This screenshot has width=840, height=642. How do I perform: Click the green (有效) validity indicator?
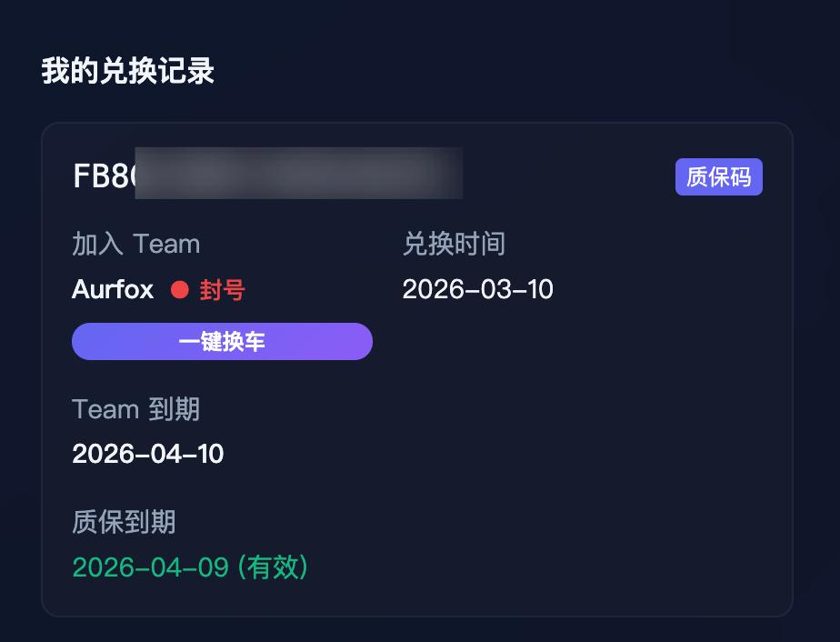click(x=273, y=567)
